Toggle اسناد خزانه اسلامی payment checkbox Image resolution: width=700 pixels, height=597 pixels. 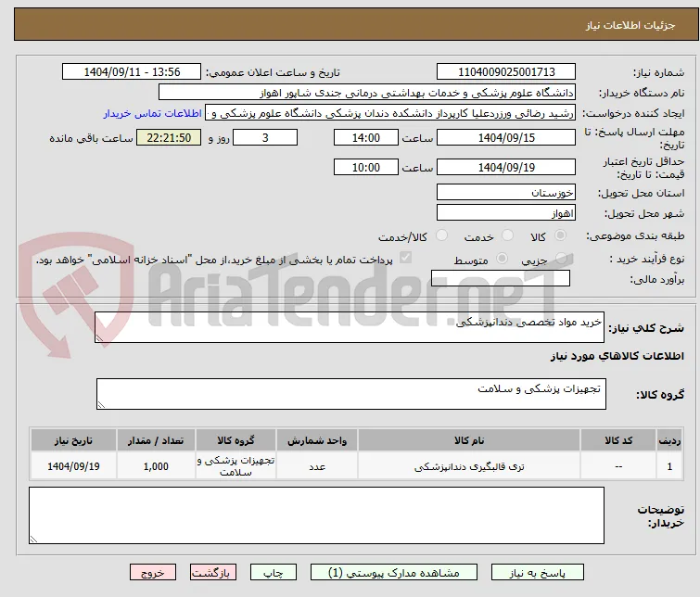point(405,258)
